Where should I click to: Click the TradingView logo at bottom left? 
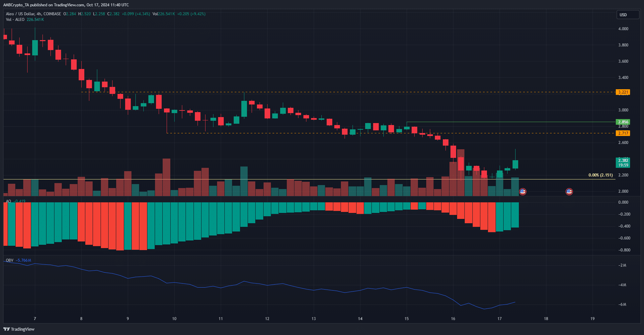click(x=19, y=329)
